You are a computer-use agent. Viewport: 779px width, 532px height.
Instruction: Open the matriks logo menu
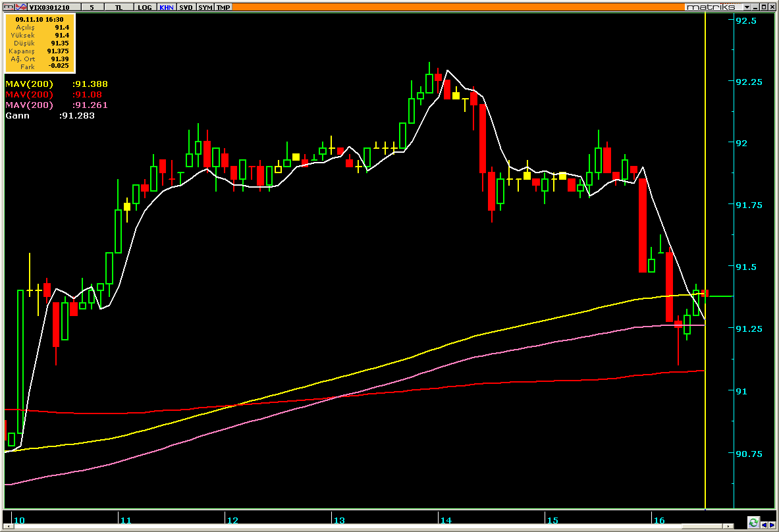click(710, 7)
